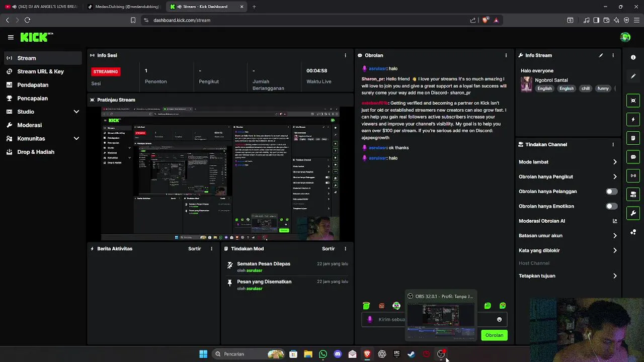The image size is (644, 362).
Task: Open Info Stream panel three-dot menu
Action: pos(613,55)
